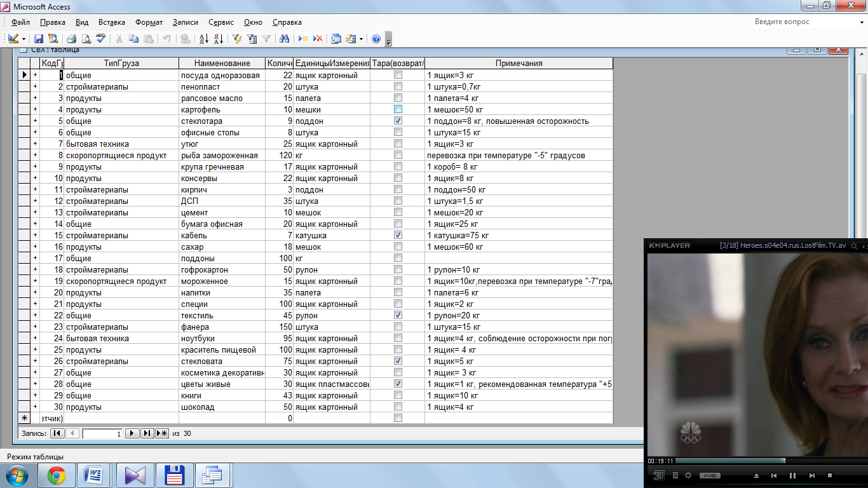Open KMPlayer playlist icon
The width and height of the screenshot is (868, 488).
tap(675, 475)
